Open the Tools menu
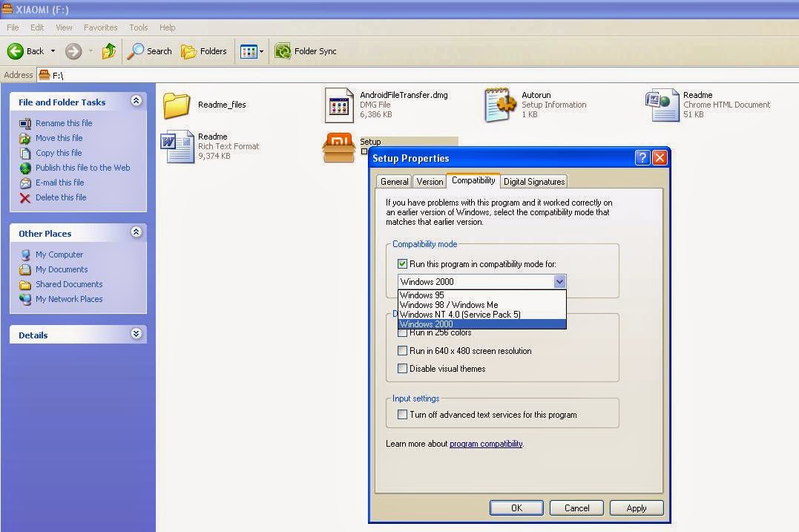 [138, 27]
